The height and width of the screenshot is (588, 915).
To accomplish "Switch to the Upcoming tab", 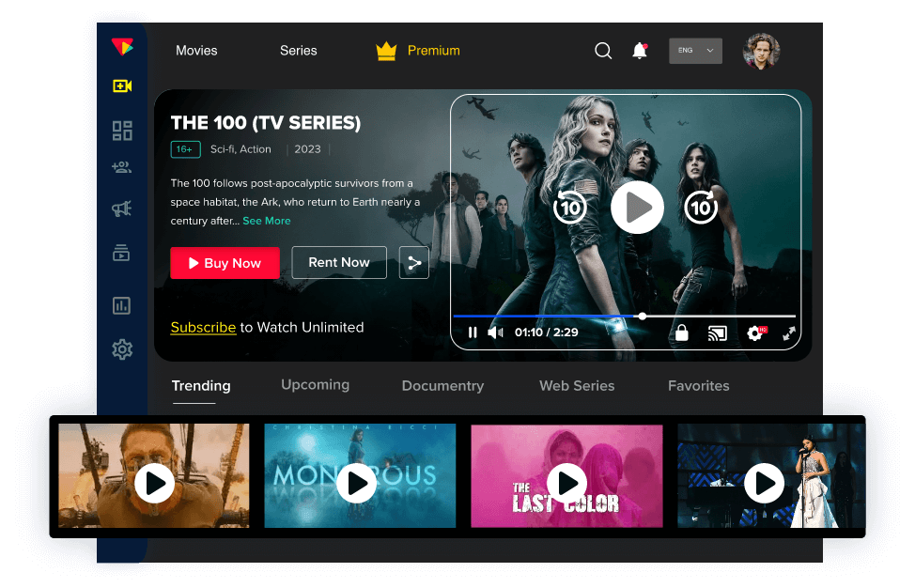I will point(315,385).
